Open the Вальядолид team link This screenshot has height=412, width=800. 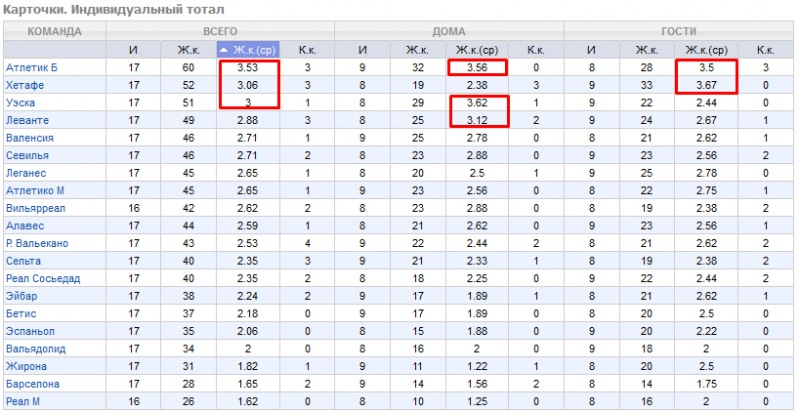(x=36, y=349)
